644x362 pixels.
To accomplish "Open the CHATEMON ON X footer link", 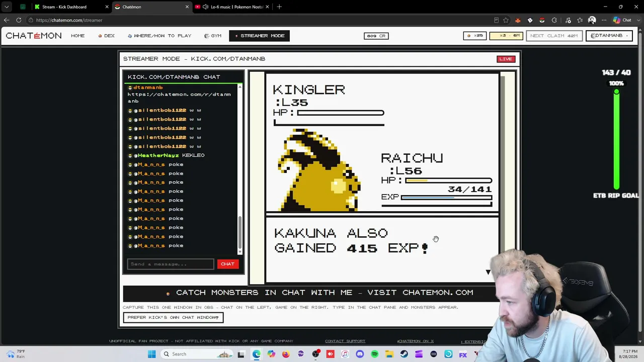I will tap(416, 341).
